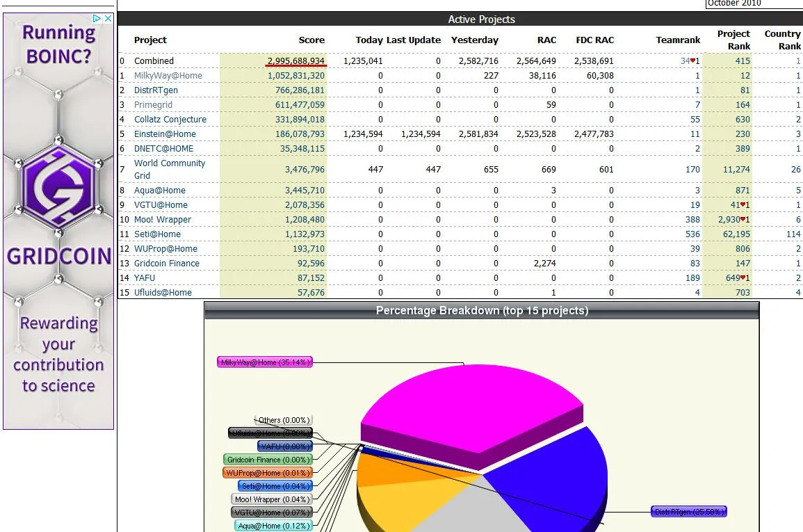Image resolution: width=803 pixels, height=532 pixels.
Task: Open the Ufluids@Home project link
Action: tap(163, 292)
